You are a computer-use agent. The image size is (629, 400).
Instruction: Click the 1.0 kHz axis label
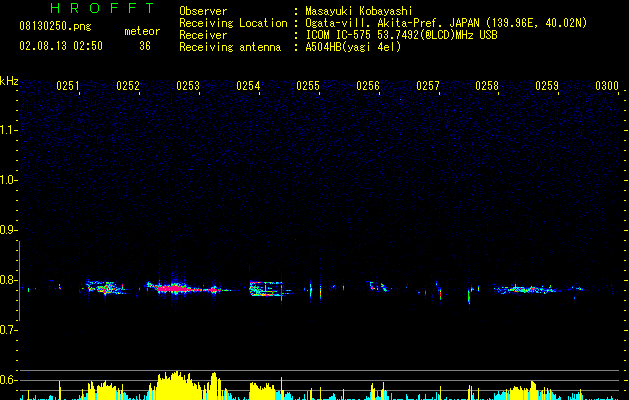(8, 180)
